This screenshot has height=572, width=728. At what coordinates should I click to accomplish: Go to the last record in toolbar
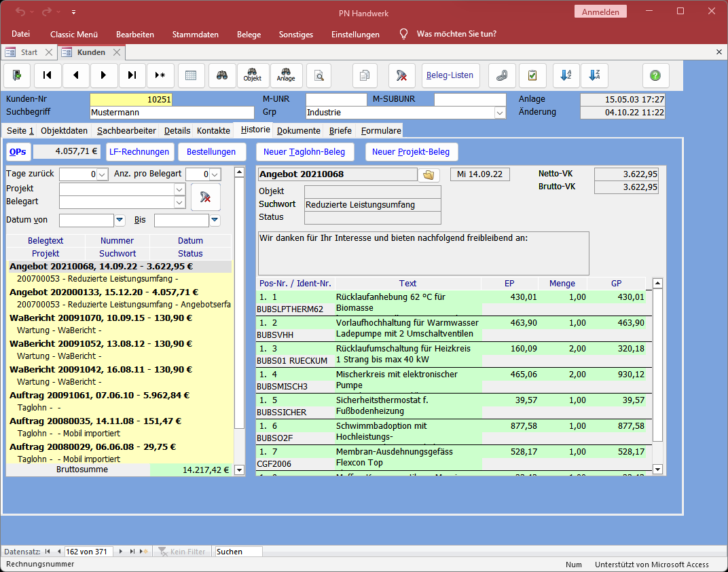click(132, 75)
